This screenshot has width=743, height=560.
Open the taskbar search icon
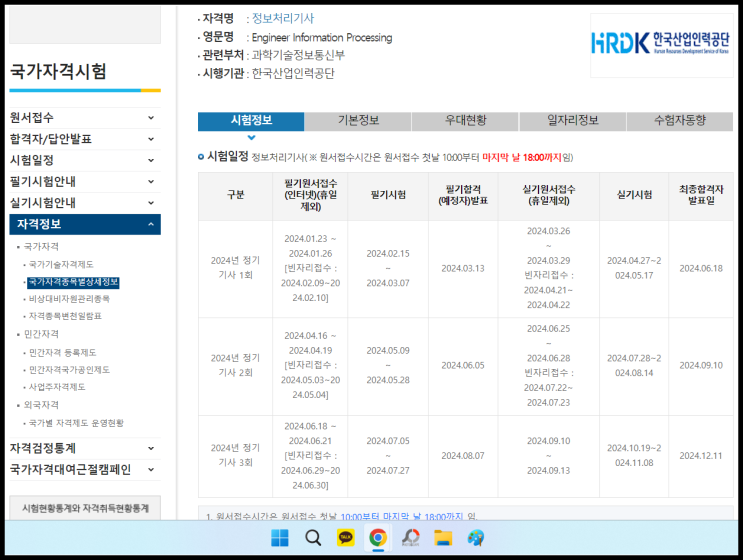point(313,538)
